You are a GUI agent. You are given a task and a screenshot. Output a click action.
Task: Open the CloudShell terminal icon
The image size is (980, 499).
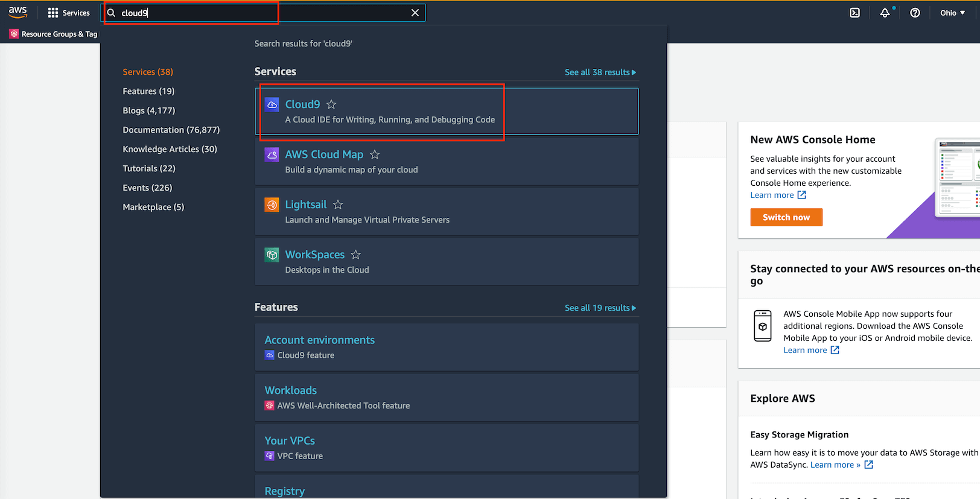point(854,13)
